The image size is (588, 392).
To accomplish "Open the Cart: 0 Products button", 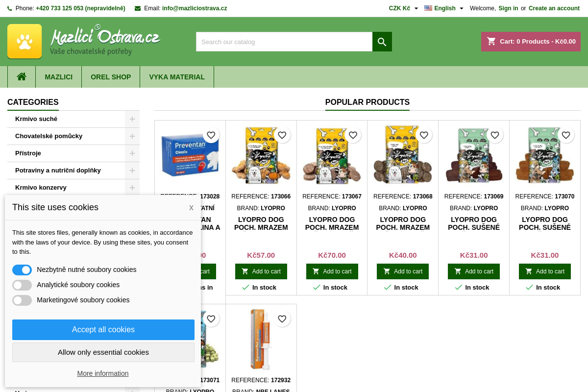I will [x=531, y=42].
